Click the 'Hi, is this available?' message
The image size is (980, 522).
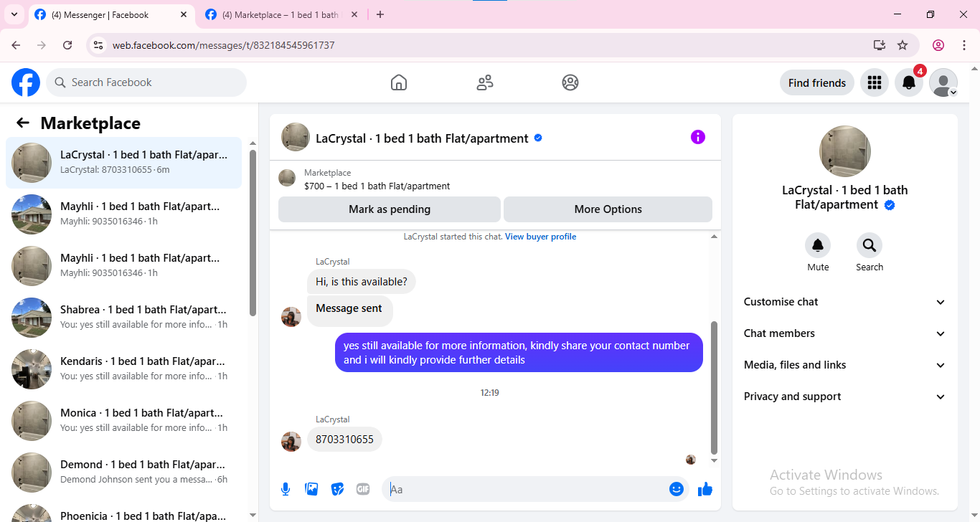pyautogui.click(x=362, y=282)
